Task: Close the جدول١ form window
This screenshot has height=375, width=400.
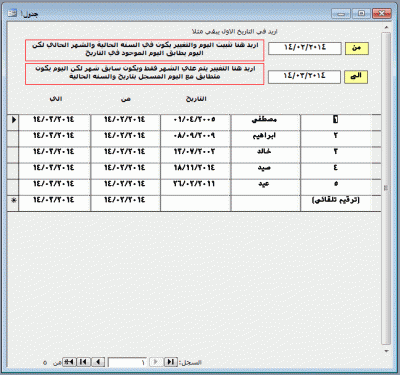Action: click(x=381, y=14)
